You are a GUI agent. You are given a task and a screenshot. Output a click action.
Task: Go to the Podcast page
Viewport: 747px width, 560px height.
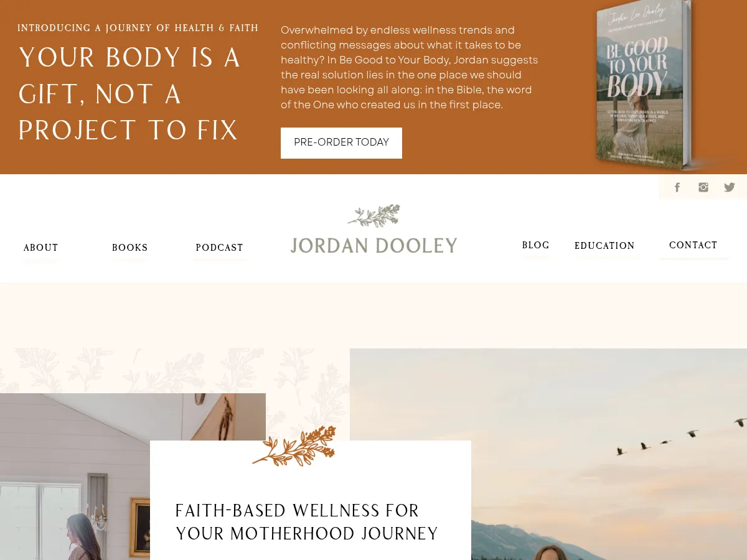pos(220,248)
